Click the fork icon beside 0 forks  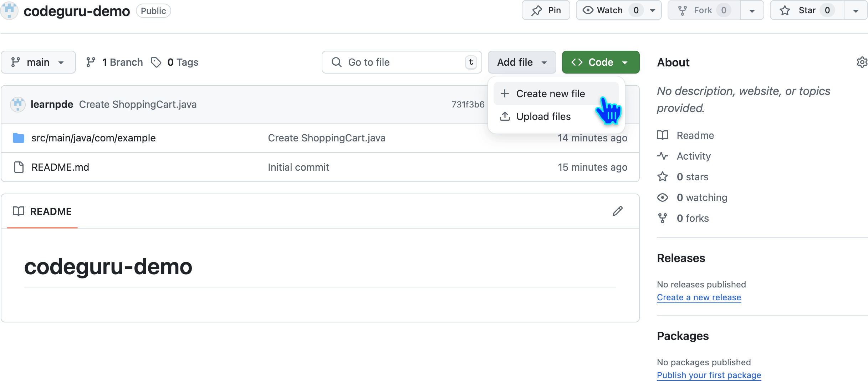click(663, 218)
